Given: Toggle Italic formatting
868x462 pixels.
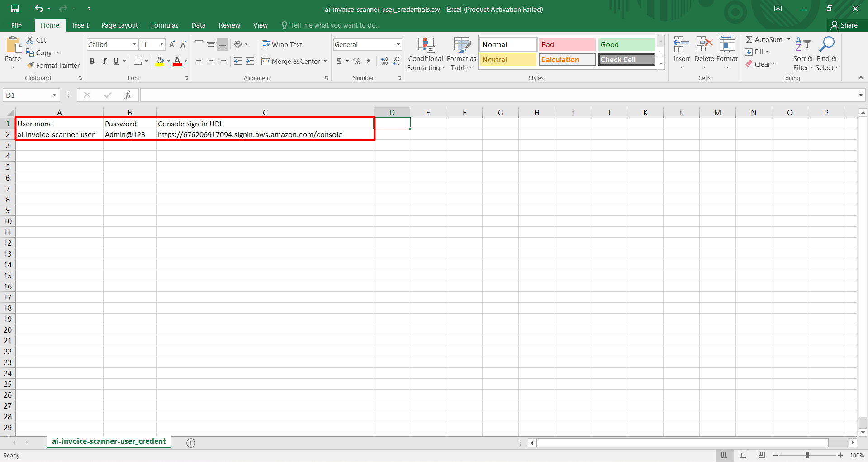Looking at the screenshot, I should point(104,61).
